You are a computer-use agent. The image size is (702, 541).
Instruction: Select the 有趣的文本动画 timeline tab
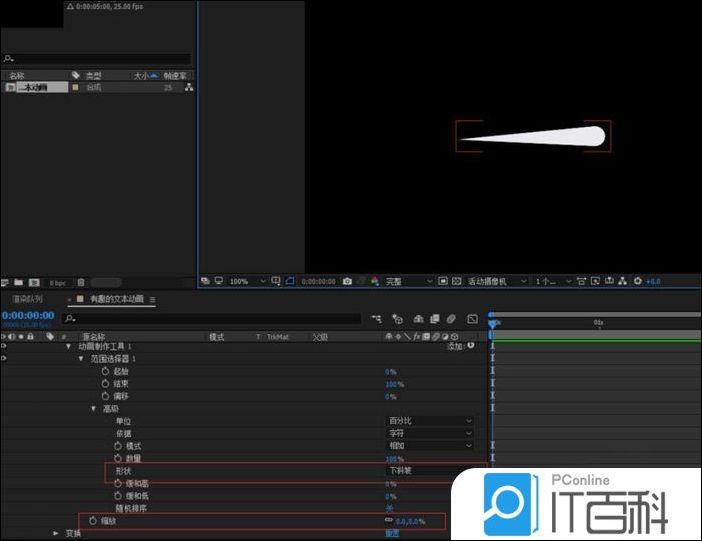tap(116, 299)
